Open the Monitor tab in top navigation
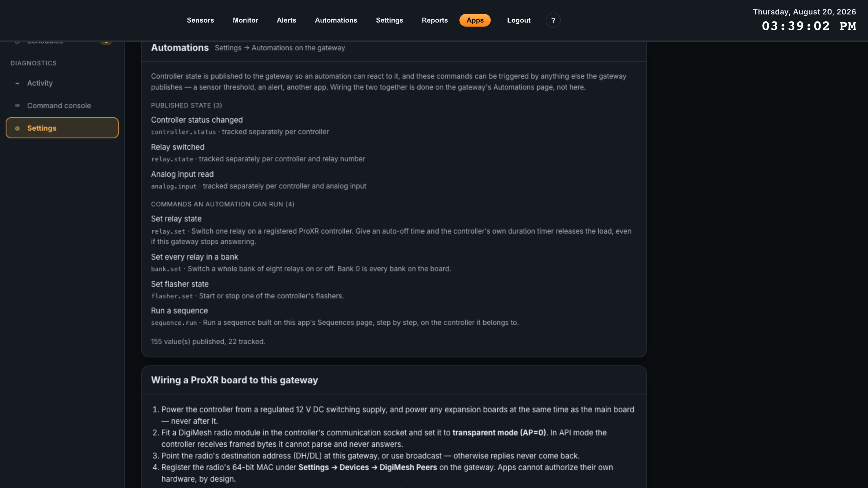This screenshot has height=488, width=868. coord(245,20)
